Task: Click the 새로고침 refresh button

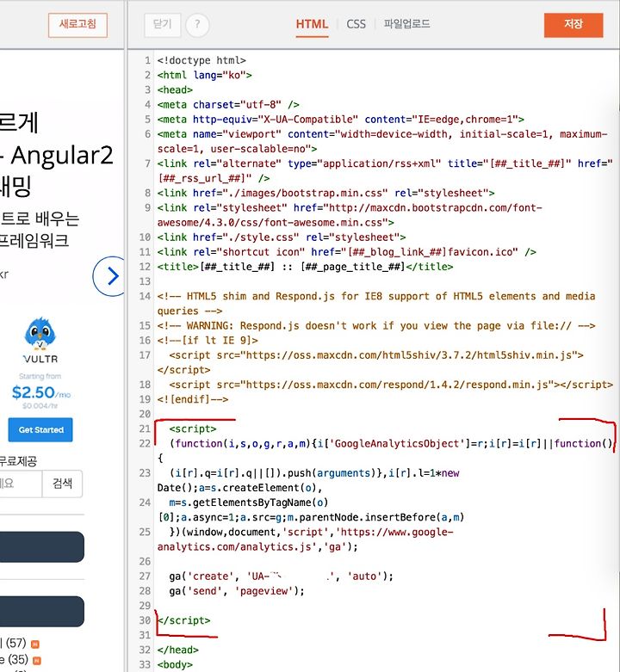Action: pyautogui.click(x=77, y=25)
